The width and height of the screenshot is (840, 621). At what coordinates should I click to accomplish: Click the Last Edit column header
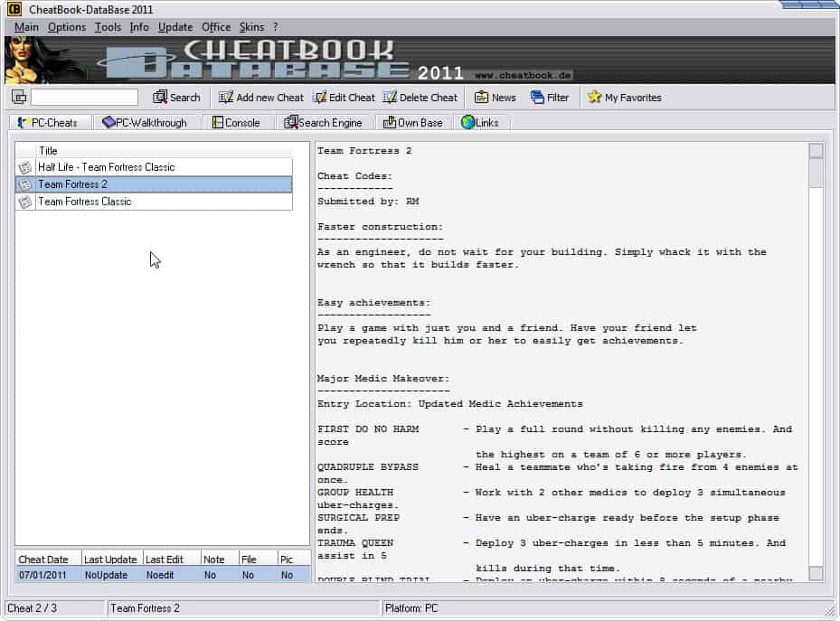172,559
